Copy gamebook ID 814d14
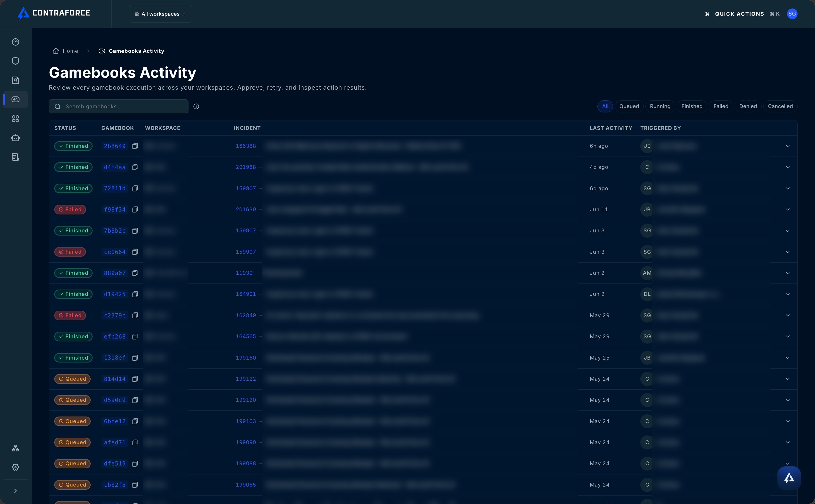The width and height of the screenshot is (815, 504). tap(135, 379)
